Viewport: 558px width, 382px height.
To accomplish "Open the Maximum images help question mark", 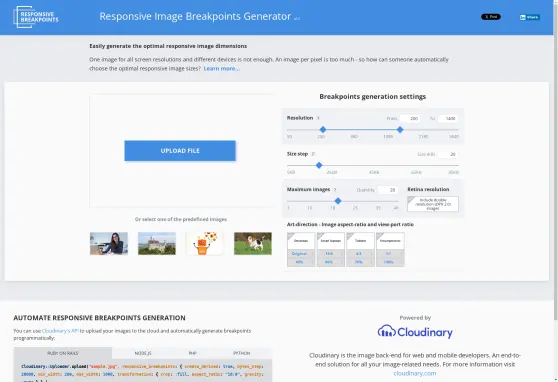I will click(335, 190).
